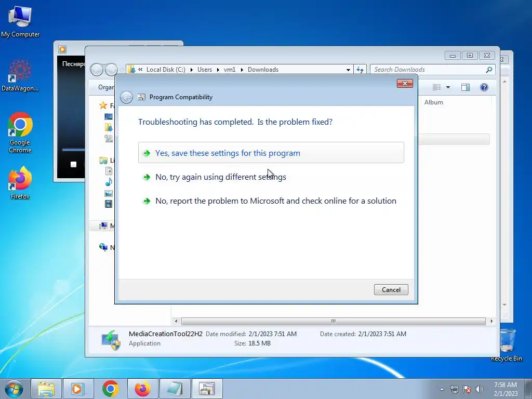The height and width of the screenshot is (399, 532).
Task: Click the media player title bar icon
Action: 62,49
